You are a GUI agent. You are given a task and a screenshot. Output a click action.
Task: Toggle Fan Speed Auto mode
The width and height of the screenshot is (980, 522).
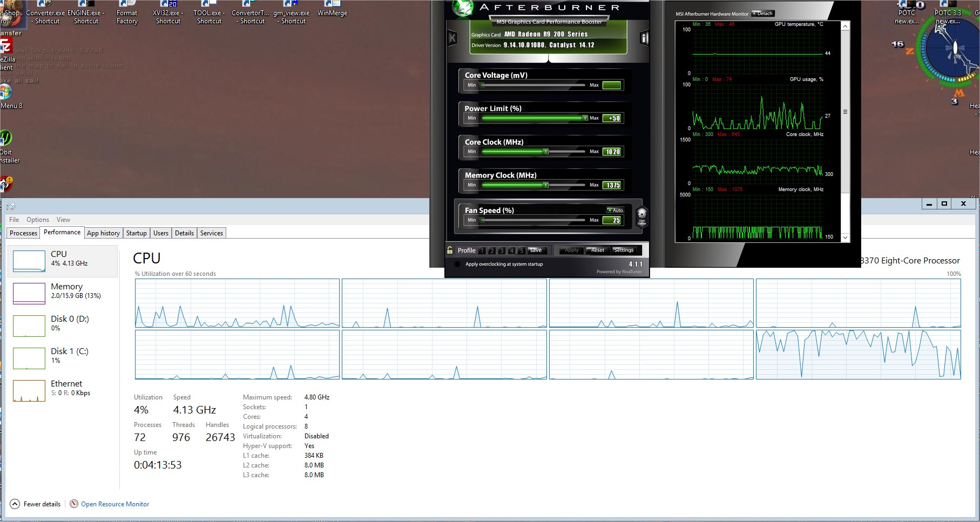615,210
